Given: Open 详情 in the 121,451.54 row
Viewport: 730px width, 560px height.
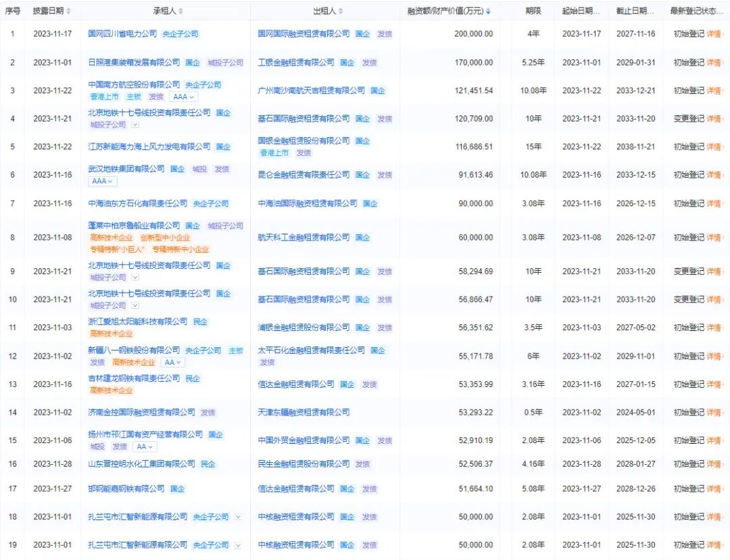Looking at the screenshot, I should tap(714, 91).
